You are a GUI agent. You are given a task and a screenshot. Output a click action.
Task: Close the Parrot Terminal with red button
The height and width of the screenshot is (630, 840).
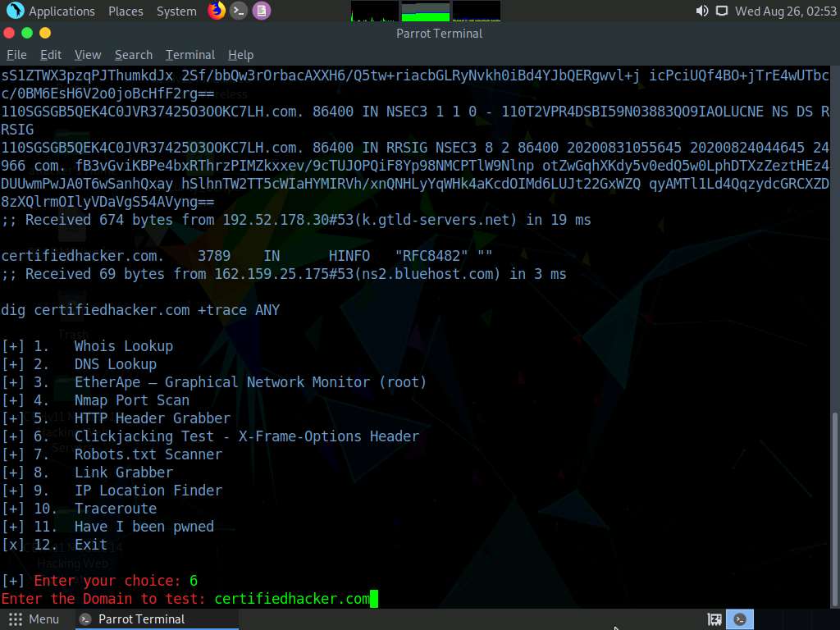(8, 33)
